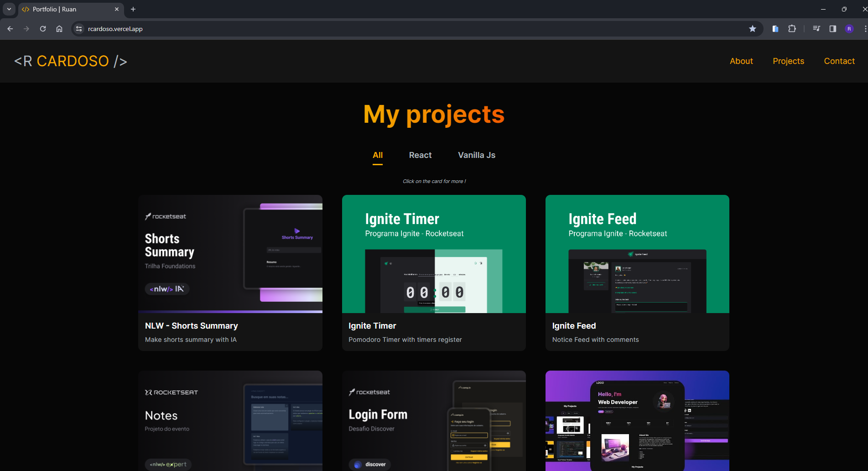Image resolution: width=868 pixels, height=471 pixels.
Task: Filter projects by Vanilla Js
Action: pyautogui.click(x=477, y=155)
